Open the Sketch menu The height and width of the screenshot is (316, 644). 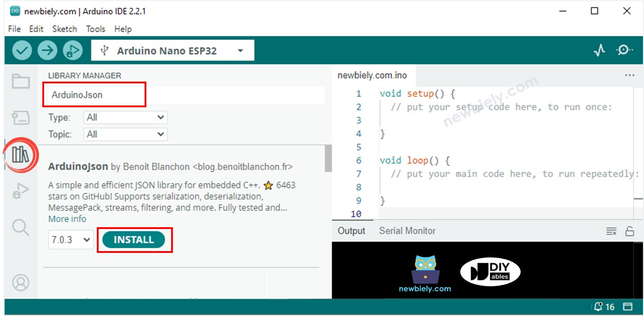point(64,29)
